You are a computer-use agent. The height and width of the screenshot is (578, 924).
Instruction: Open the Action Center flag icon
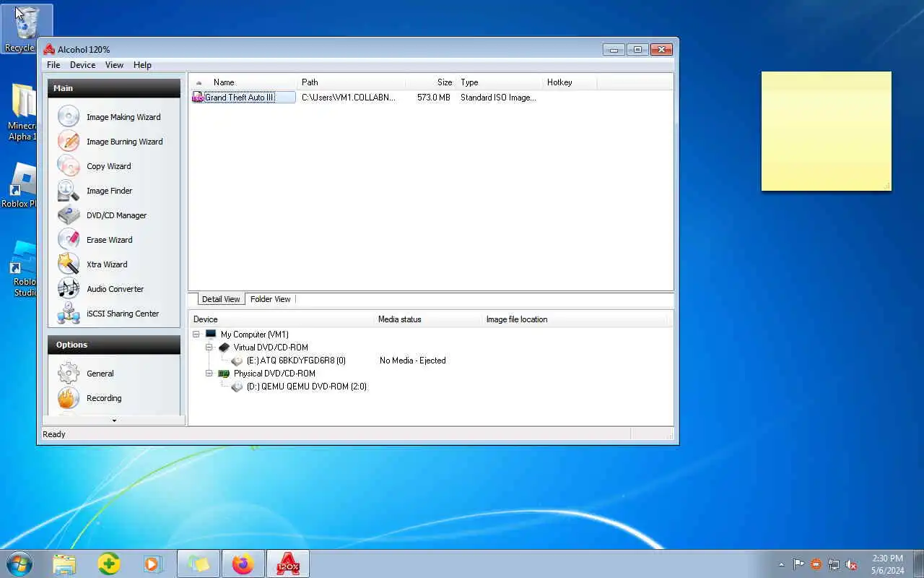(798, 564)
